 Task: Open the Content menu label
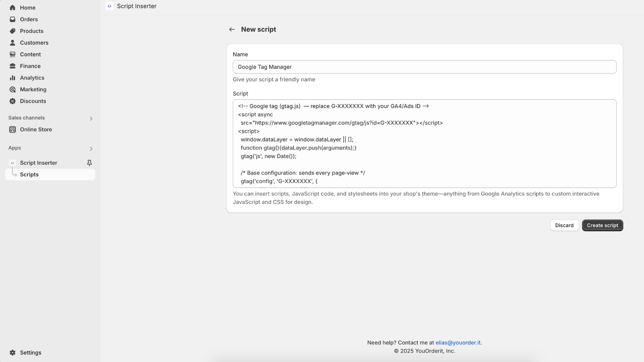31,54
